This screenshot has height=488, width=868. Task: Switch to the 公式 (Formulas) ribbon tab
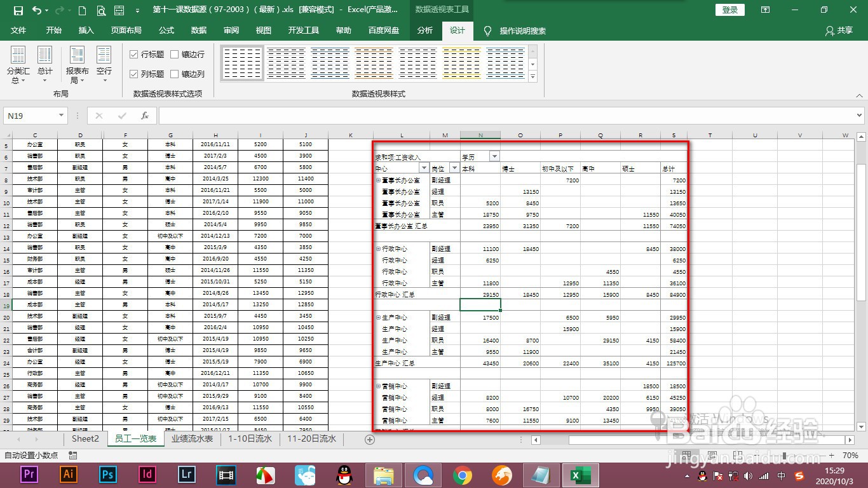click(166, 30)
